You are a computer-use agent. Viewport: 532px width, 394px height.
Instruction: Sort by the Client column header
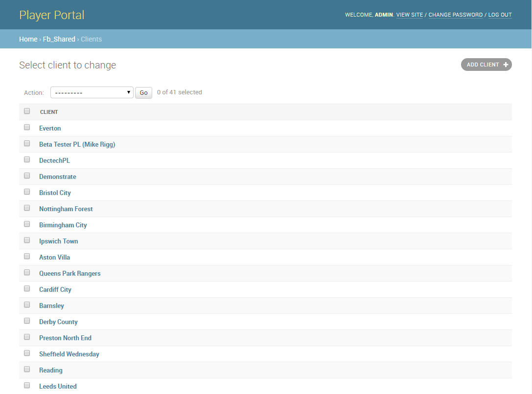[x=49, y=112]
